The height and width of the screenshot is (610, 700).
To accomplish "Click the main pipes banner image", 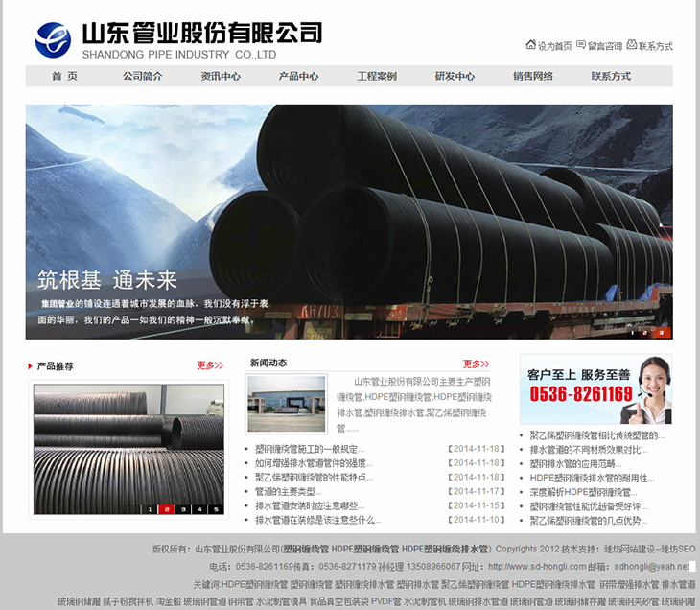I will click(x=349, y=222).
